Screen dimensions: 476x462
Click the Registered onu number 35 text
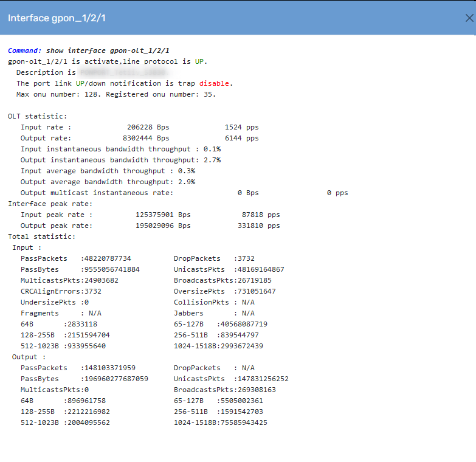coord(160,94)
